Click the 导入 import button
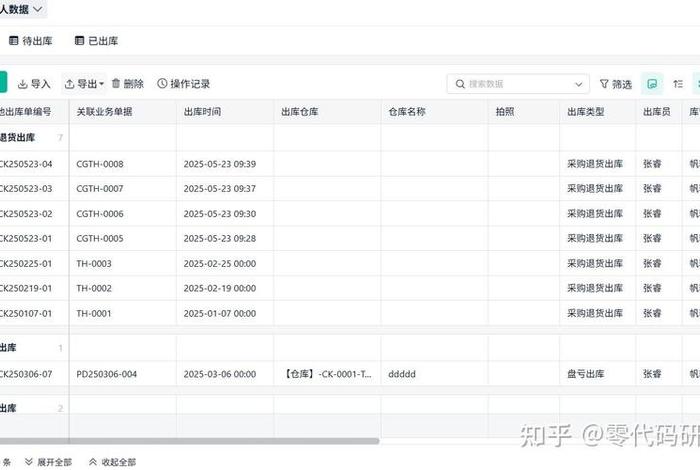 (x=34, y=84)
